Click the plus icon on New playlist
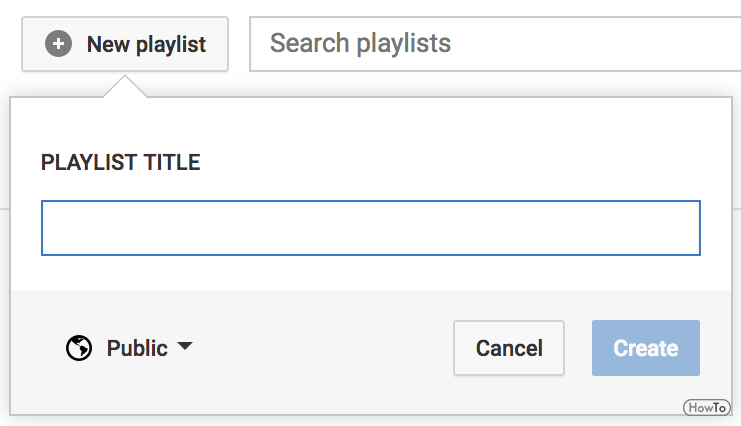Image resolution: width=741 pixels, height=426 pixels. 58,44
